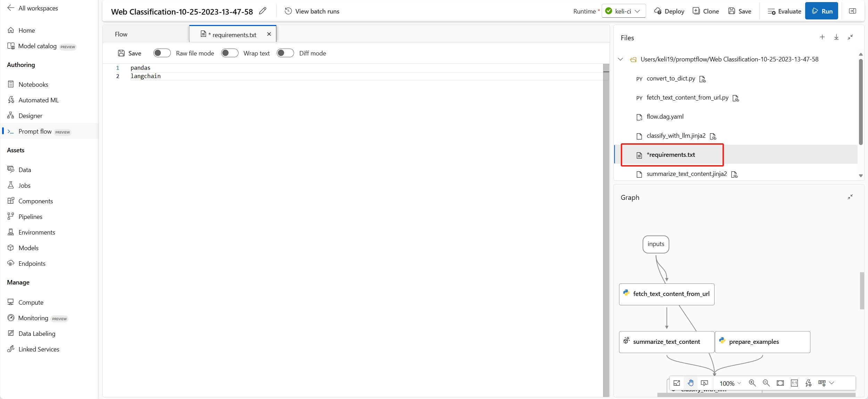868x399 pixels.
Task: Click the zoom in magnifier in graph toolbar
Action: pos(752,383)
